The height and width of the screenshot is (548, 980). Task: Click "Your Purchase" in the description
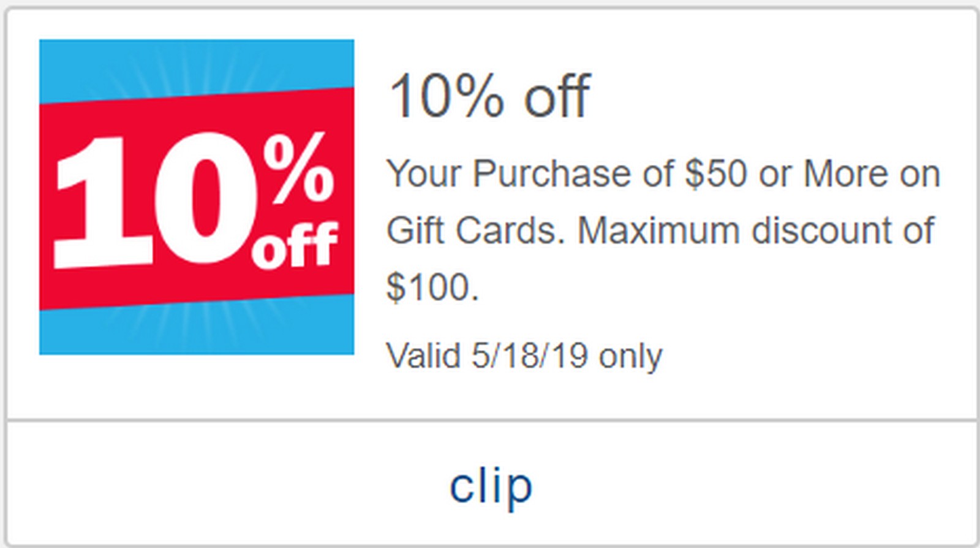[x=510, y=173]
